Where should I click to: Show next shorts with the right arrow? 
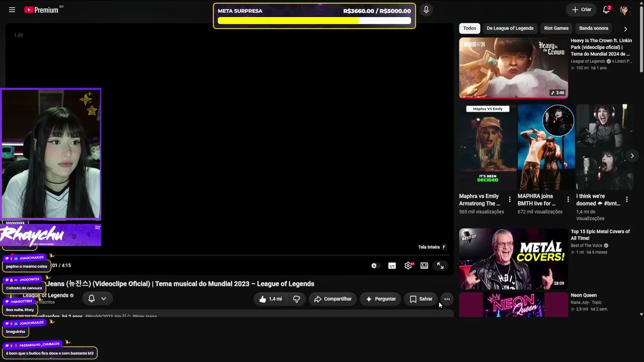(x=632, y=156)
